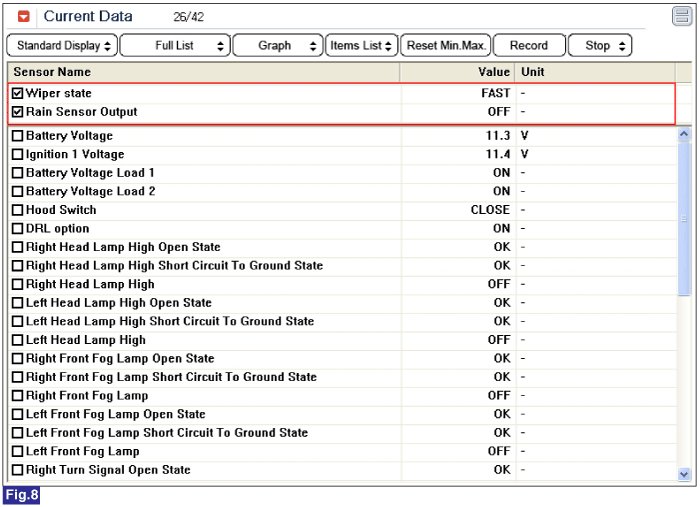Check the DRL option checkbox

tap(17, 229)
